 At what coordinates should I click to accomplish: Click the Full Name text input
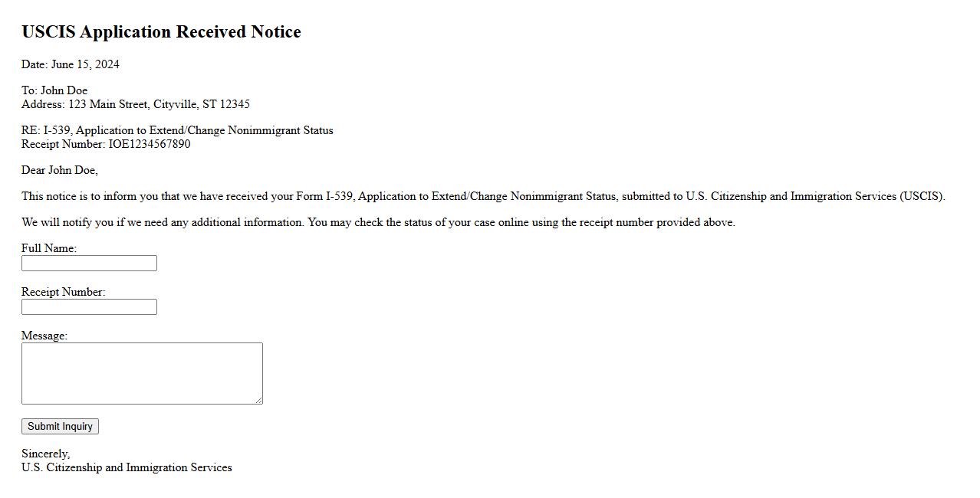coord(89,264)
